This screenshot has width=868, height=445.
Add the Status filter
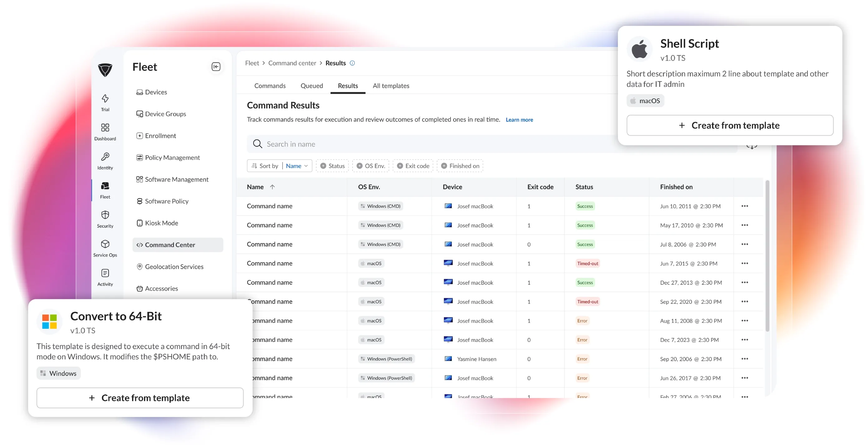tap(332, 166)
